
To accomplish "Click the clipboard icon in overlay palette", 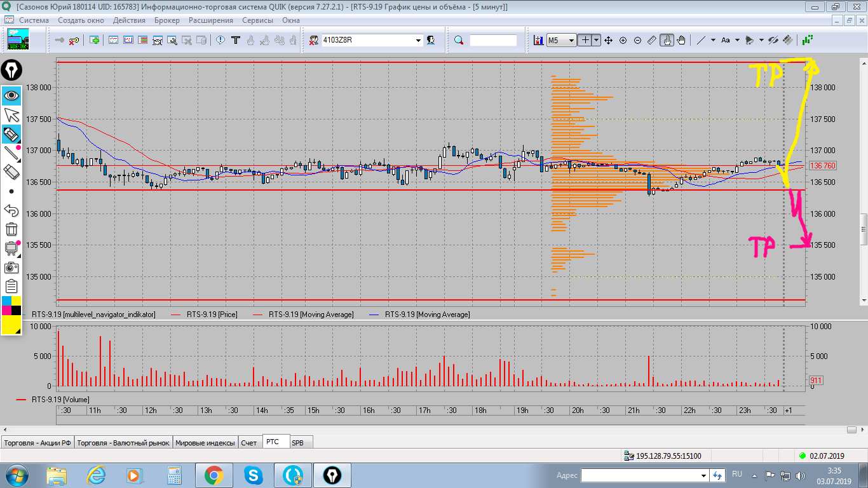I will pos(11,286).
